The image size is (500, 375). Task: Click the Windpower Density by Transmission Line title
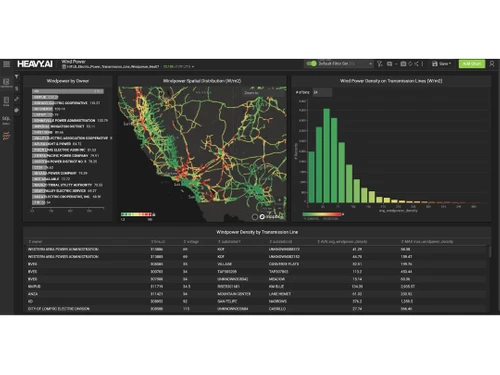click(x=257, y=232)
